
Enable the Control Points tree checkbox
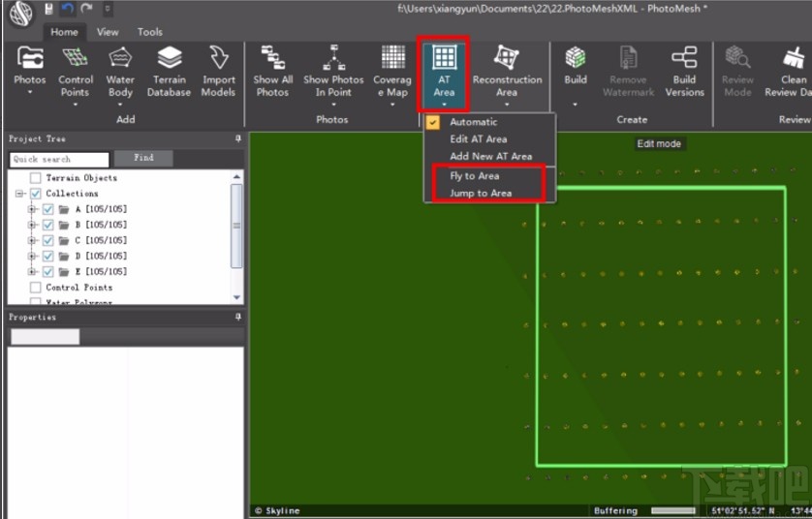pyautogui.click(x=35, y=288)
